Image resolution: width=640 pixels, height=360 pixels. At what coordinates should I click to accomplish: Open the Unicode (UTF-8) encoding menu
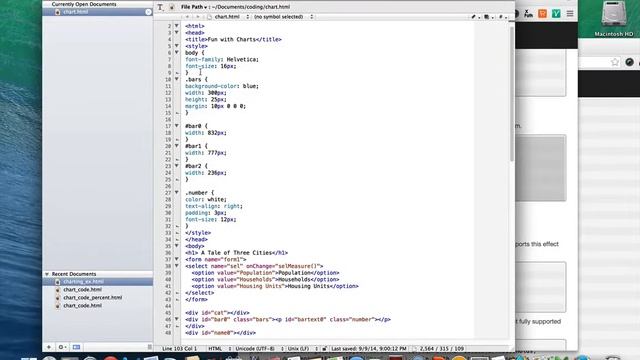tap(259, 349)
